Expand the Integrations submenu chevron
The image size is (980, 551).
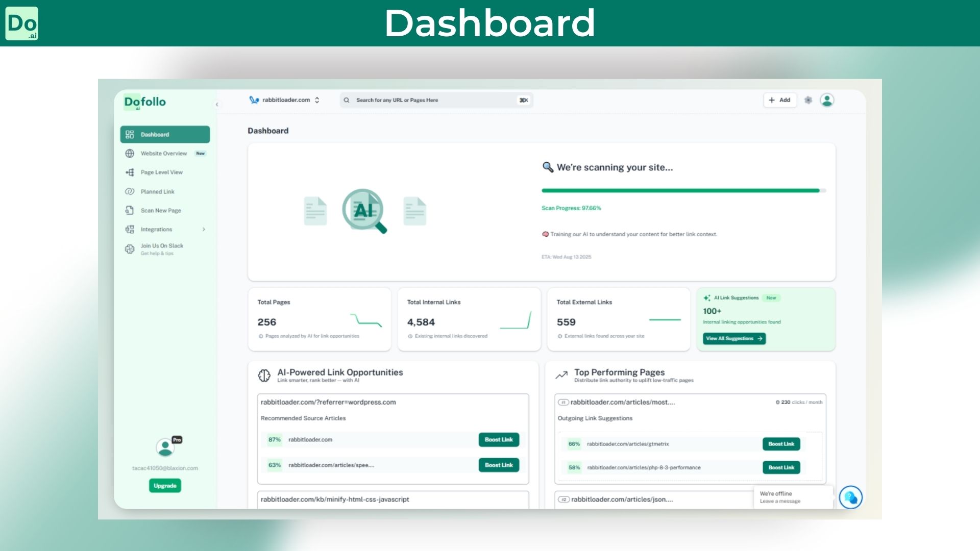coord(204,229)
